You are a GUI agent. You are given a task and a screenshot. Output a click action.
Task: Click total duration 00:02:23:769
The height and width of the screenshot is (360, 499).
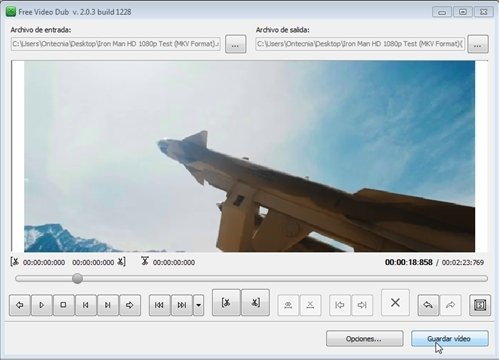tap(463, 262)
